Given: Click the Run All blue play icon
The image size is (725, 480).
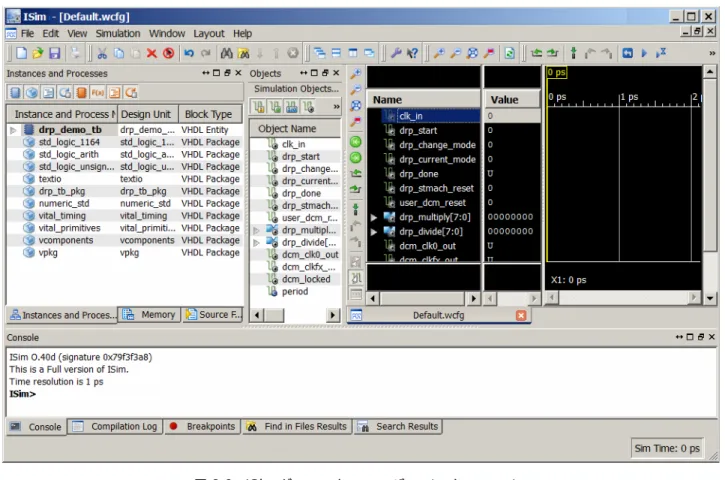Looking at the screenshot, I should 644,53.
